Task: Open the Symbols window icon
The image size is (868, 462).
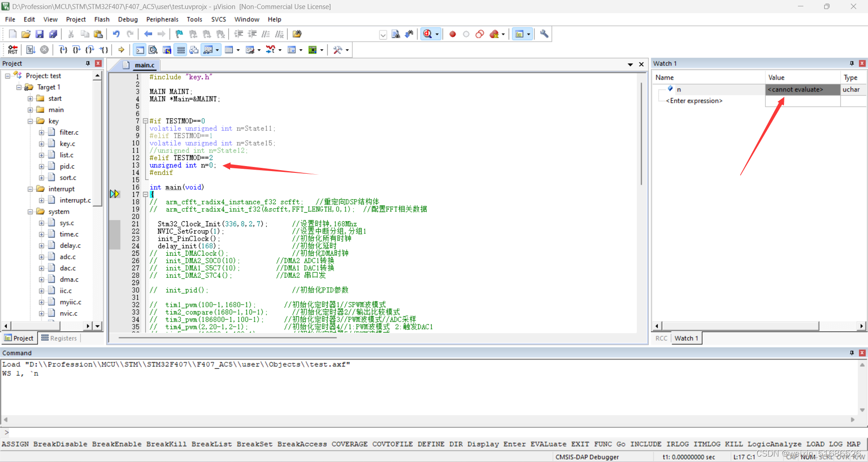Action: coord(167,50)
